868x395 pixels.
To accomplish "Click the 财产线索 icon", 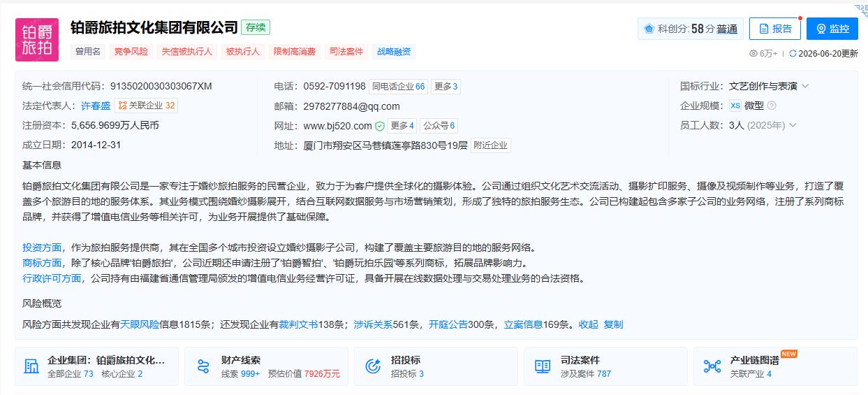I will [x=203, y=366].
